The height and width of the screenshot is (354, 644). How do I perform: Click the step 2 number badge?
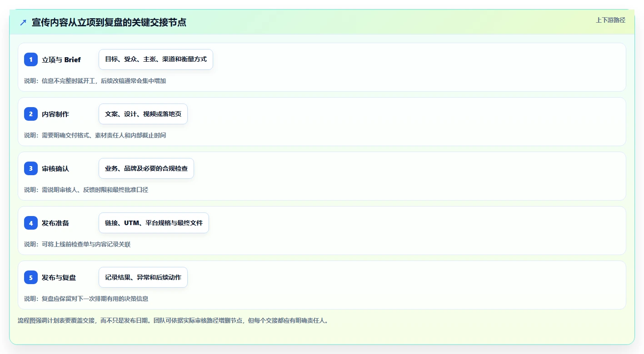click(31, 114)
